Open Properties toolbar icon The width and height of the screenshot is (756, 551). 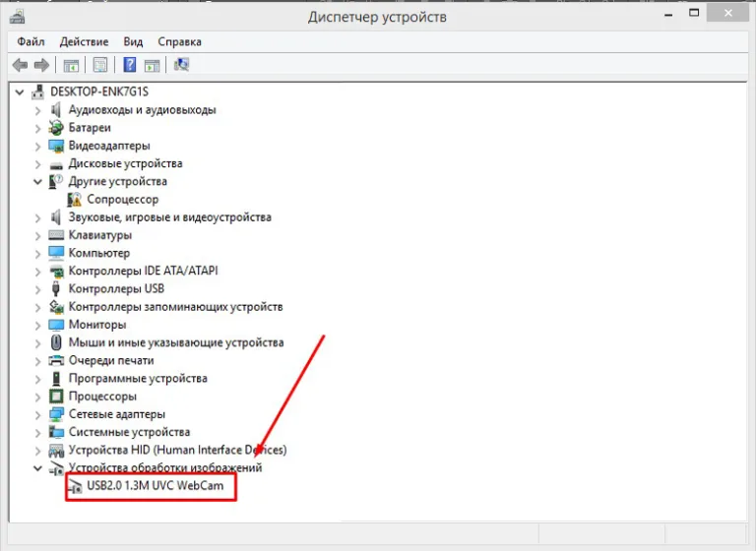[100, 65]
